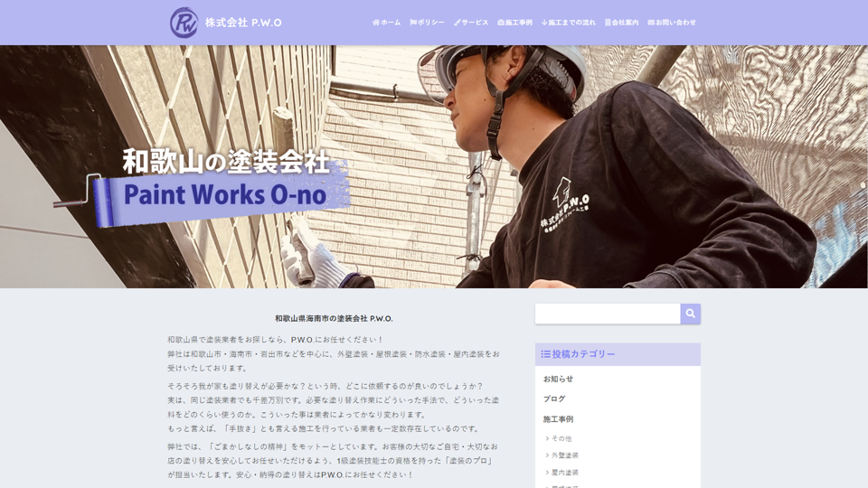Expand the 外壁塗装 subcategory chevron
Screen dimensions: 868x488
[x=547, y=455]
